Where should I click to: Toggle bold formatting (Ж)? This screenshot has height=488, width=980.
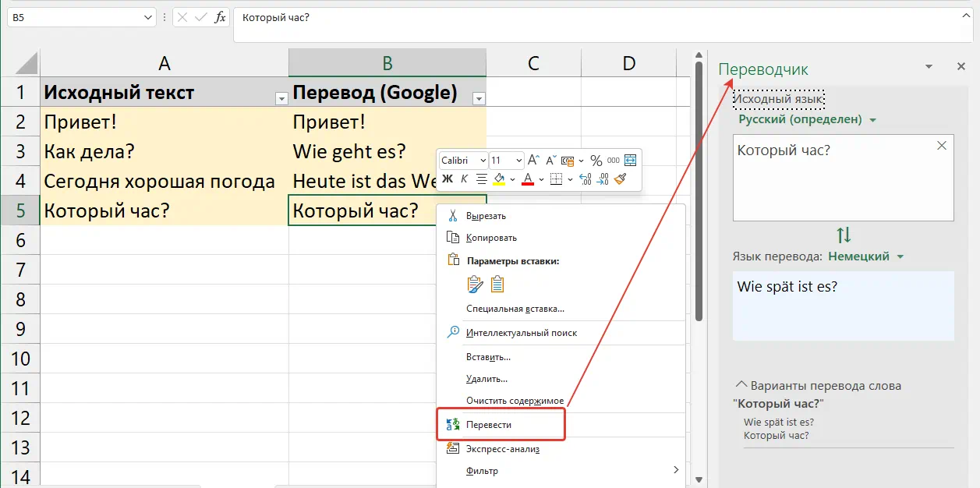tap(447, 178)
